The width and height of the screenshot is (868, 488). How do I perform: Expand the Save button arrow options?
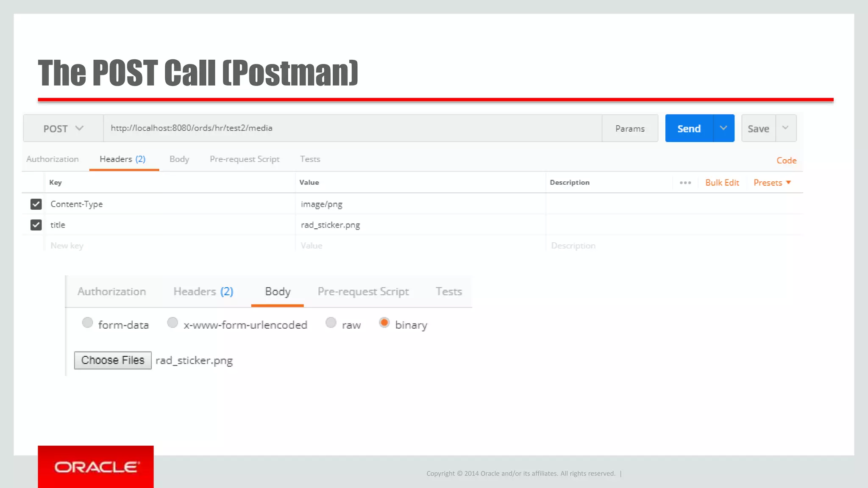point(786,128)
